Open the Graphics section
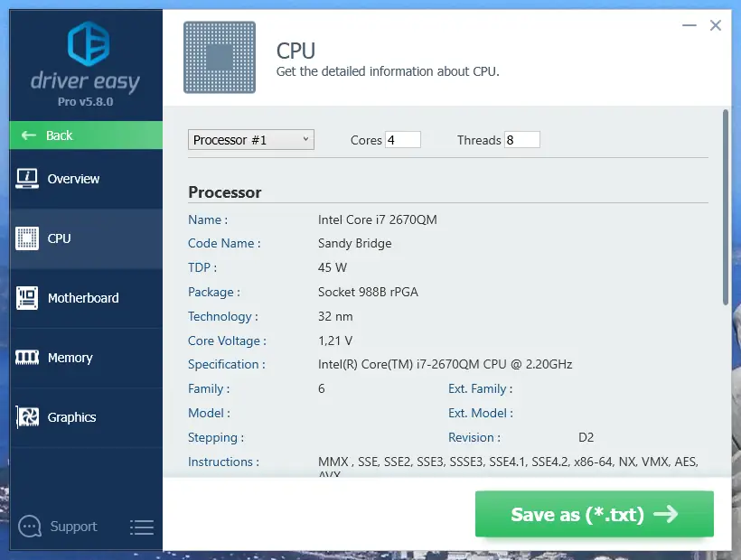Viewport: 741px width, 560px height. [x=72, y=417]
